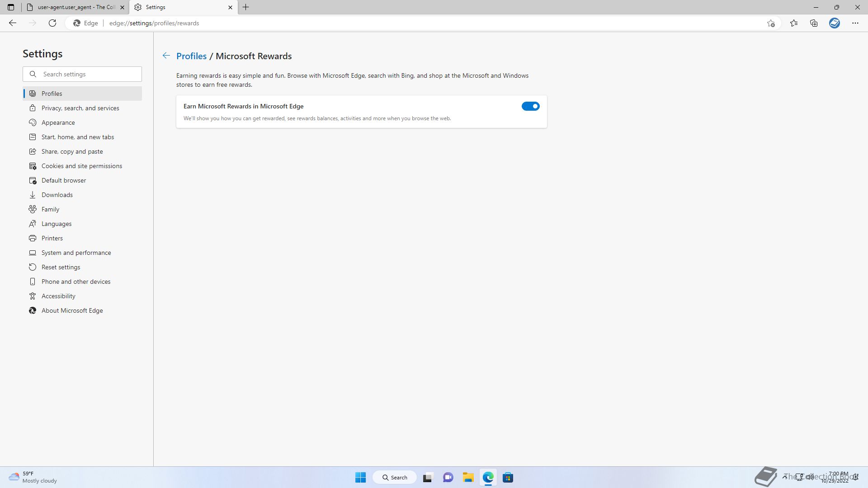Open Task View from the taskbar

coord(428,477)
